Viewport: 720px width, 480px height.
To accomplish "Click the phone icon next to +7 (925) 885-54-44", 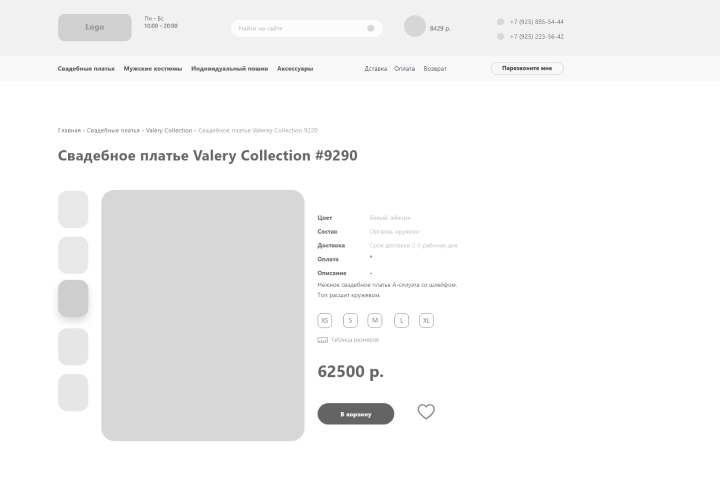I will 501,22.
